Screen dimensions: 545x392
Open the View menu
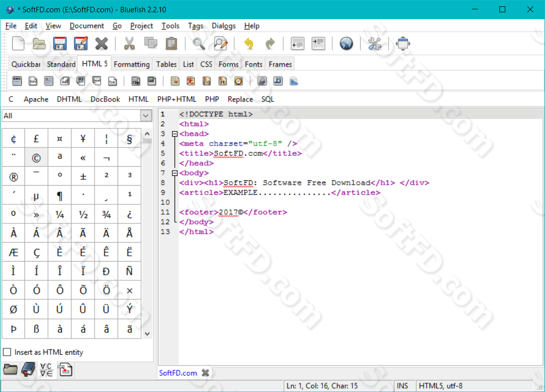pyautogui.click(x=53, y=25)
